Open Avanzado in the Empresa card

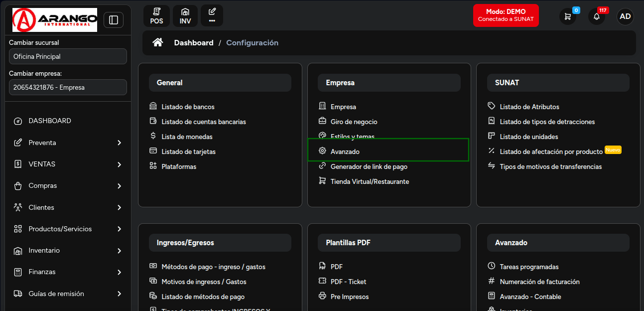(x=345, y=152)
